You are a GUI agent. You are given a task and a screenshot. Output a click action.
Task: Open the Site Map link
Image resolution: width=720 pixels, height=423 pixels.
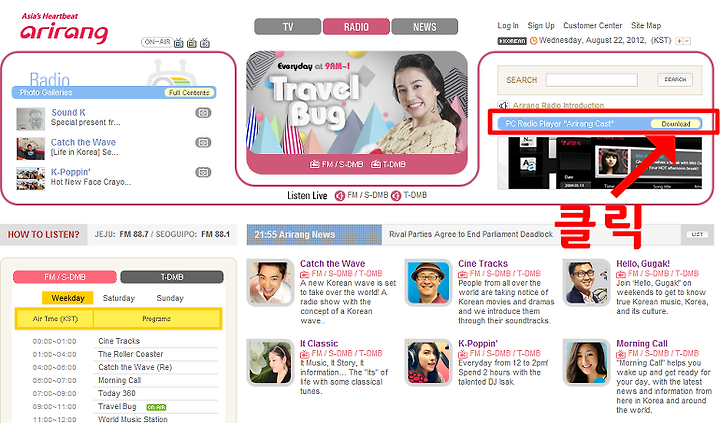[646, 26]
